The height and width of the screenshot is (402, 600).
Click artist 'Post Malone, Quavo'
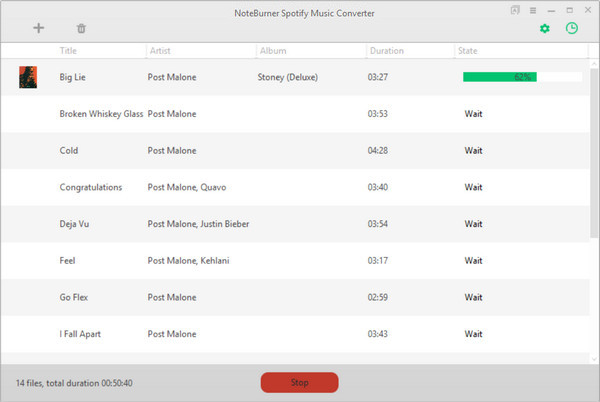click(x=187, y=187)
